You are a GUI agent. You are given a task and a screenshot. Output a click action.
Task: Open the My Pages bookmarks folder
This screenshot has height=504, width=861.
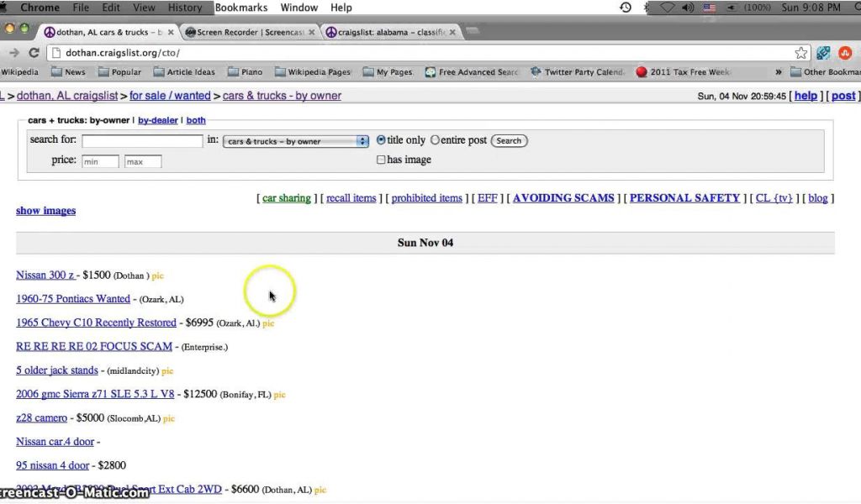(388, 72)
